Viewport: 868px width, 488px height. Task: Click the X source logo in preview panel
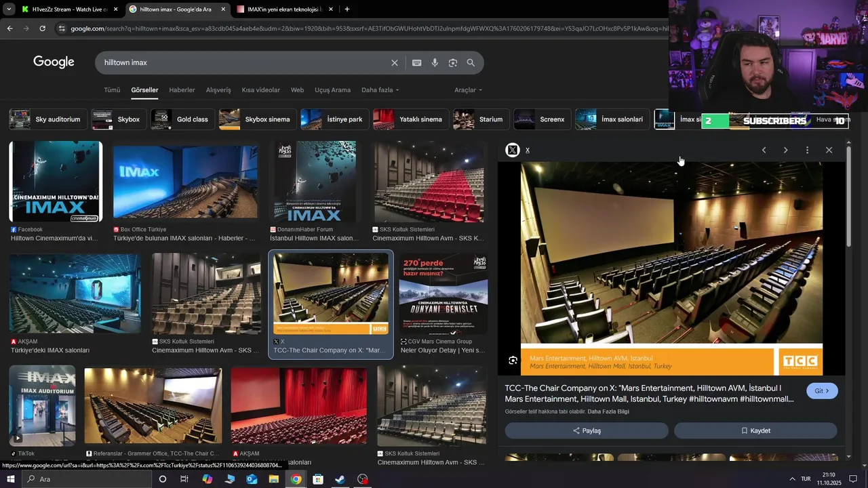[x=513, y=150]
